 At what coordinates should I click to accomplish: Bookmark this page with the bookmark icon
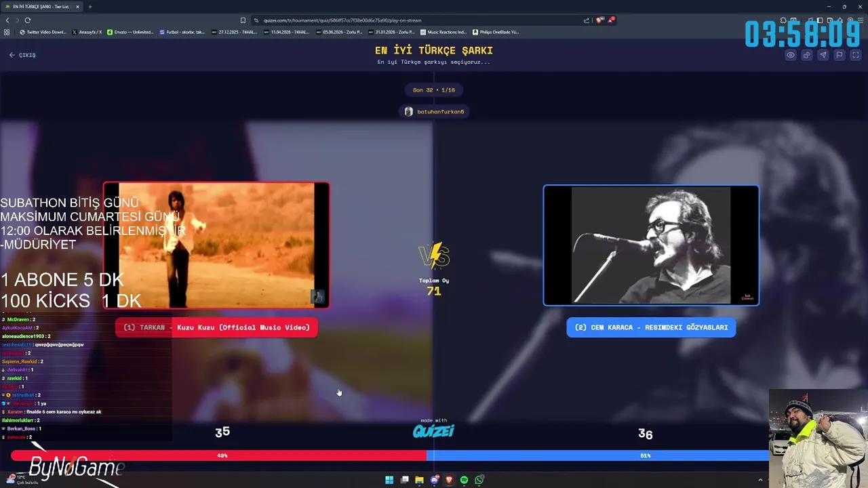[x=243, y=20]
